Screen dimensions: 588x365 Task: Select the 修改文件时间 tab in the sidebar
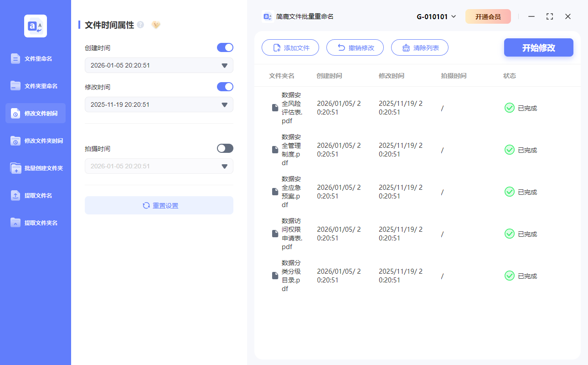coord(36,113)
